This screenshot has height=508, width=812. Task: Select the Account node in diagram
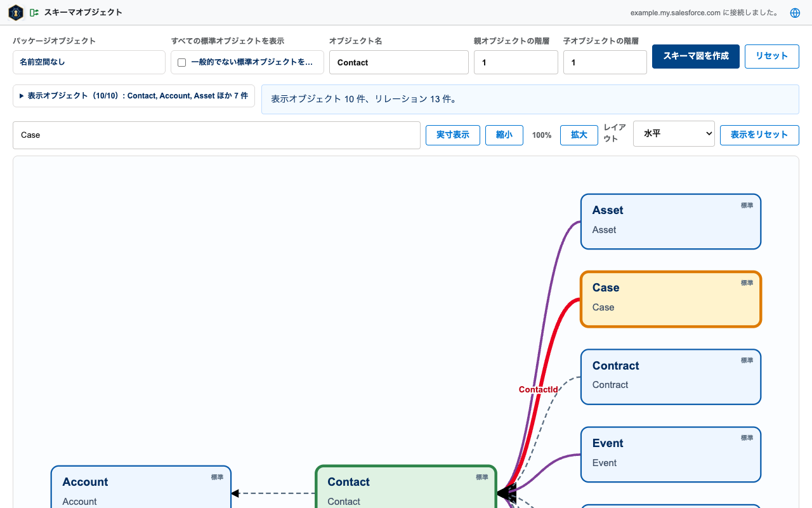pos(141,487)
